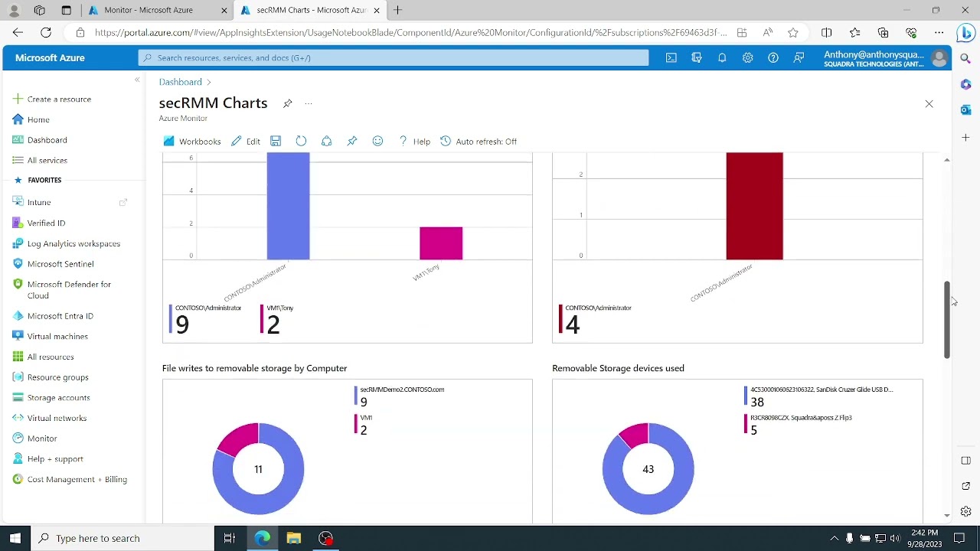Select the magenta VM1\Tony bar
This screenshot has height=551, width=980.
(x=441, y=243)
